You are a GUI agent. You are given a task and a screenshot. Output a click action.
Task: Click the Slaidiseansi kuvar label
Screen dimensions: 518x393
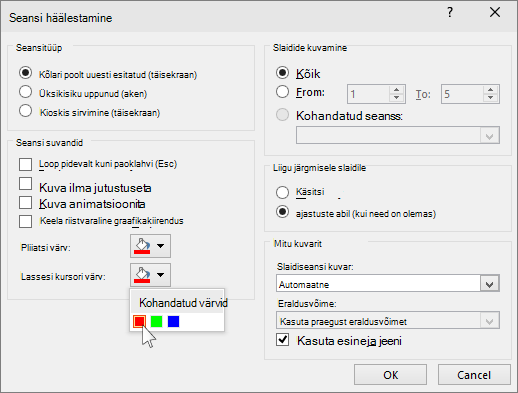pos(315,267)
